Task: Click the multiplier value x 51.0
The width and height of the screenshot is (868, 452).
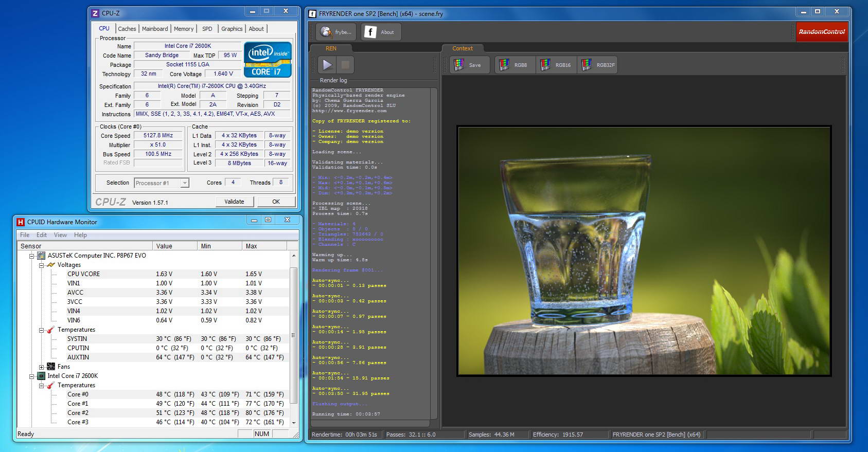Action: click(158, 144)
